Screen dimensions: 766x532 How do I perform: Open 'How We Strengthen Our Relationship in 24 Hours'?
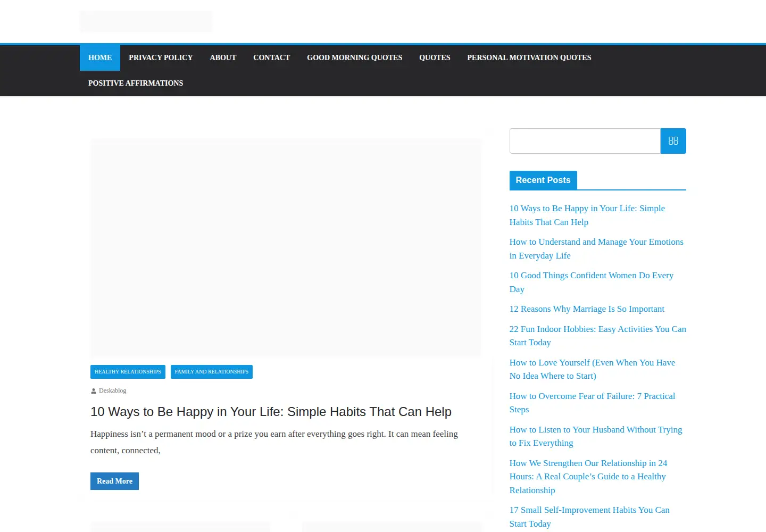tap(588, 477)
